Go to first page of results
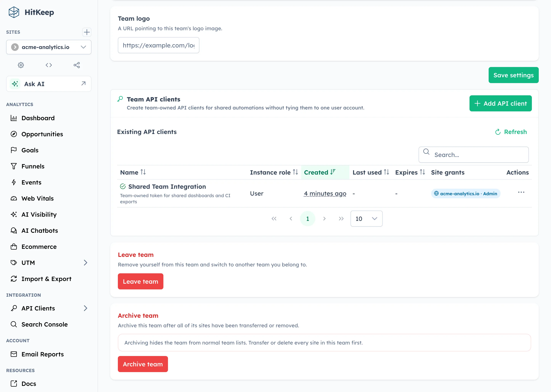Screen dimensions: 551x392 274,219
